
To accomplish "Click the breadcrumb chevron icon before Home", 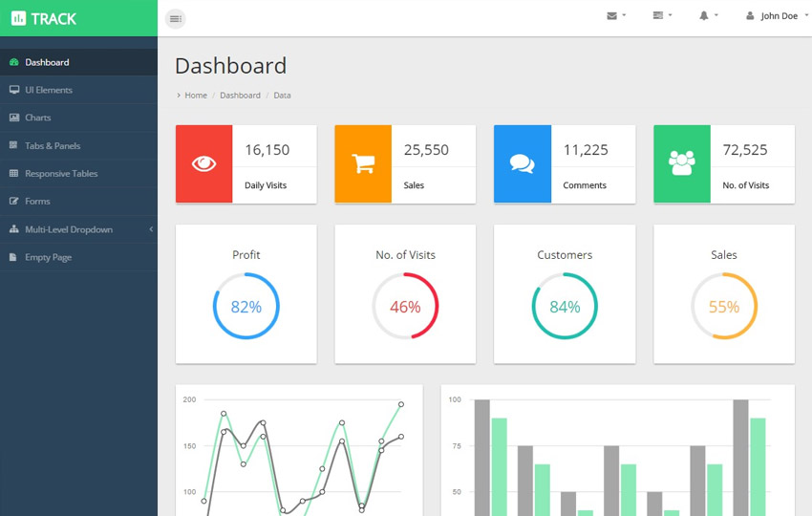I will point(179,96).
